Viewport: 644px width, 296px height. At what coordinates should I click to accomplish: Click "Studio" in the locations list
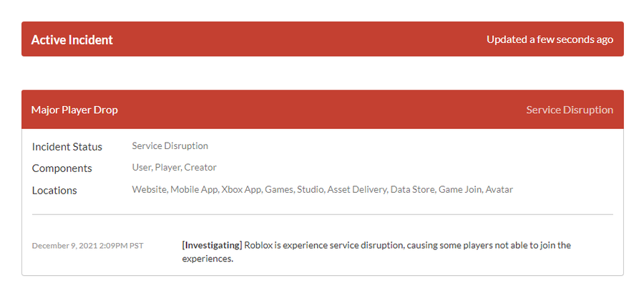(309, 190)
